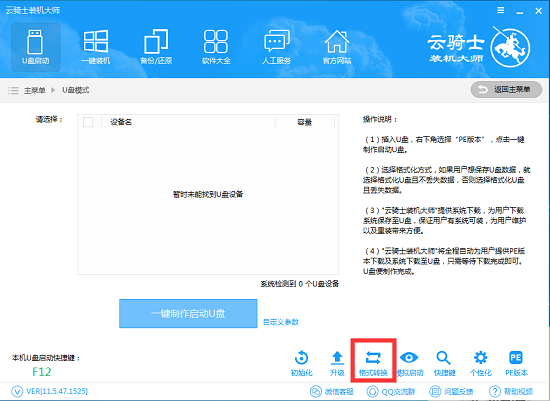This screenshot has height=401, width=550.
Task: Open 问题反馈 in the status bar
Action: click(451, 392)
